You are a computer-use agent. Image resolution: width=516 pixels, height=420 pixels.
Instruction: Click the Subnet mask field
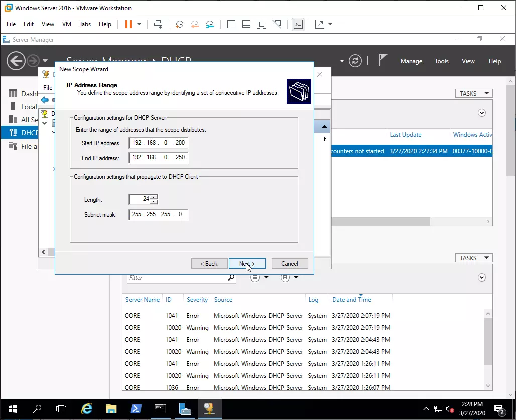(x=158, y=214)
